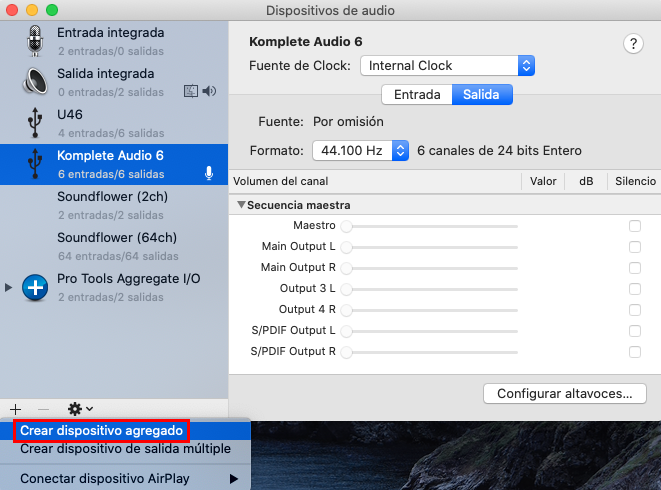Select the Entrada integrada device
The width and height of the screenshot is (661, 490).
[114, 41]
